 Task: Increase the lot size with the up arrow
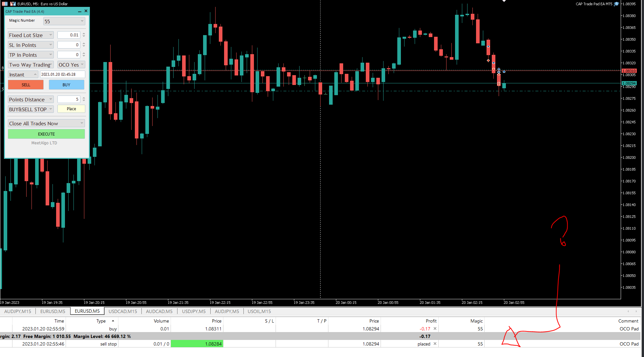(84, 33)
